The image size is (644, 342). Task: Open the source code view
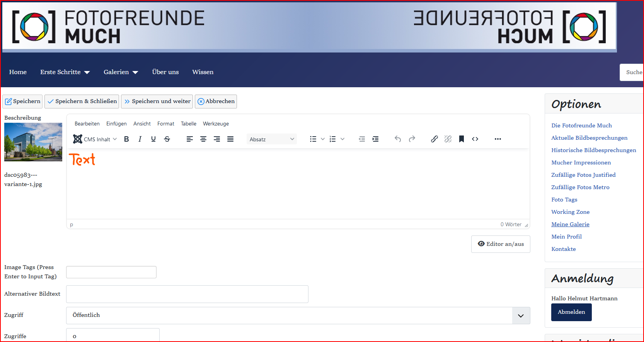(475, 139)
